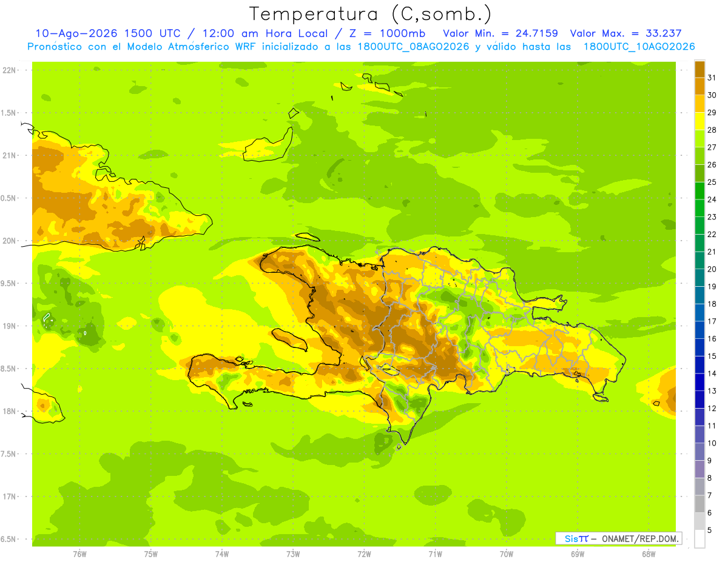Click the "74W" longitude axis label

(x=222, y=554)
